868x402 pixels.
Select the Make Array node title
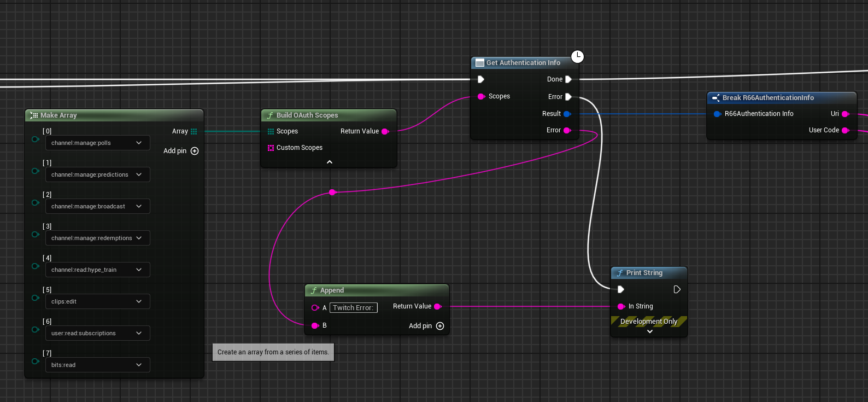[x=58, y=115]
